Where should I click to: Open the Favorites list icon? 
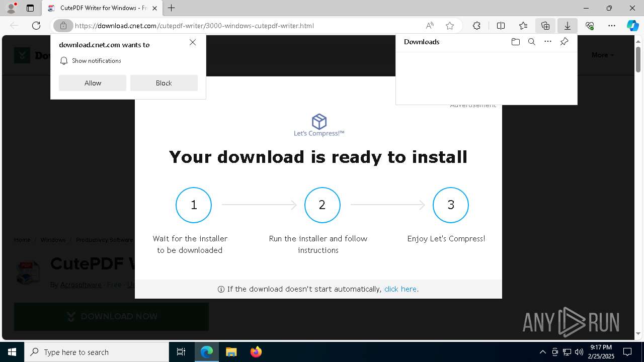click(523, 26)
